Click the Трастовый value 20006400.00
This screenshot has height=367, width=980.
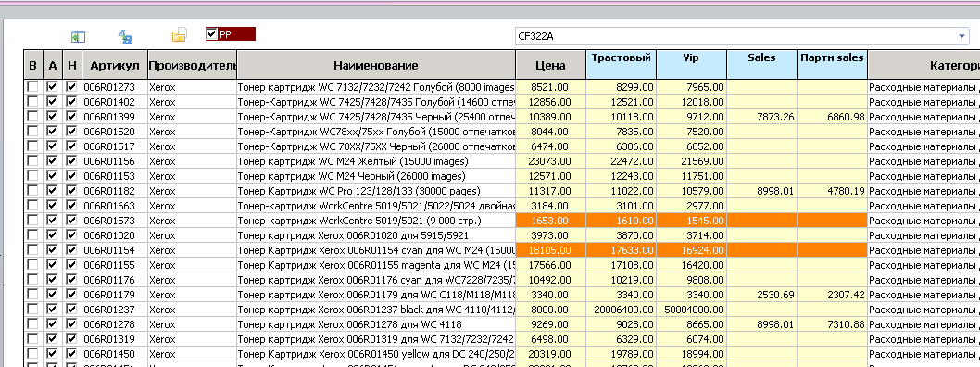tap(622, 310)
